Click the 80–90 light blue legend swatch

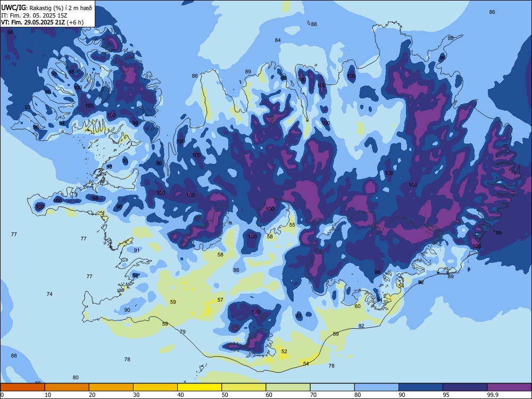377,387
